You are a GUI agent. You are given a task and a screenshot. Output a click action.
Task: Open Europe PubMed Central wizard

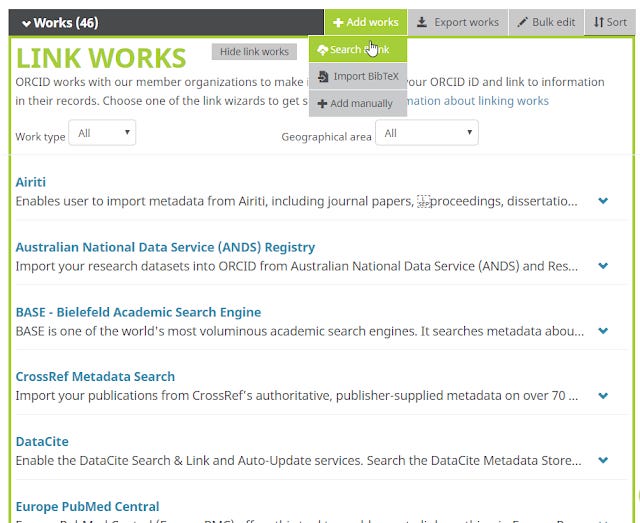point(87,507)
